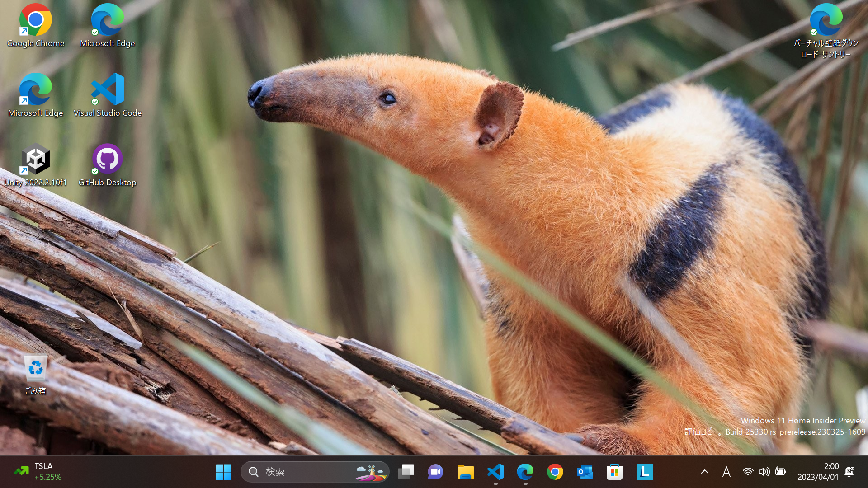Open notifications via the bell icon
This screenshot has width=868, height=488.
[x=849, y=472]
